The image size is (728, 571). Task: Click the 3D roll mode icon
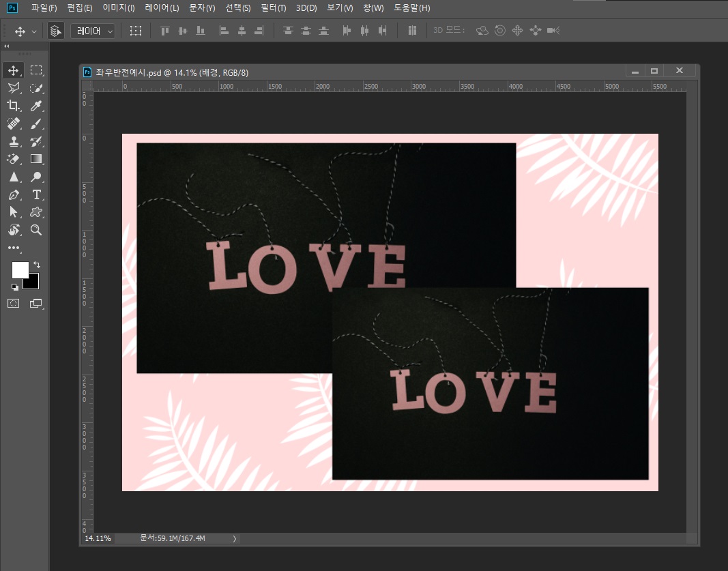(500, 31)
